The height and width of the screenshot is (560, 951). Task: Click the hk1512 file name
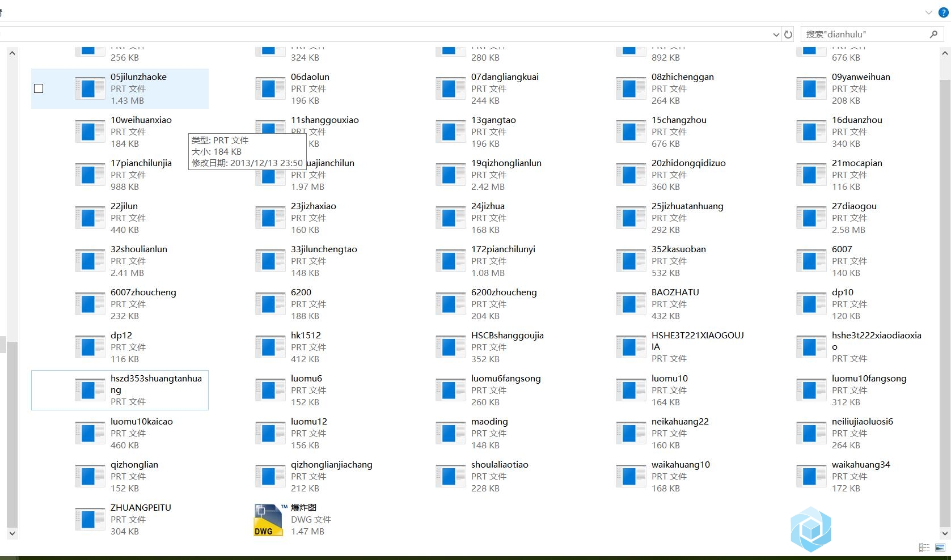tap(306, 336)
